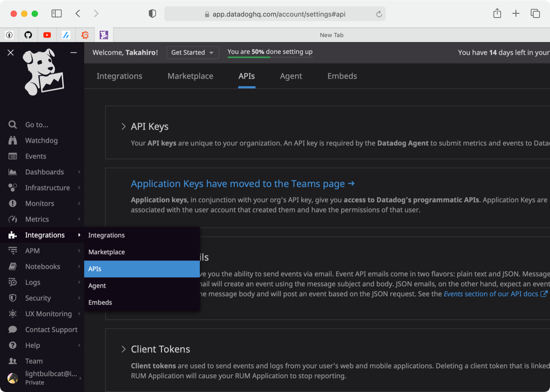The height and width of the screenshot is (392, 550).
Task: Go back with Safari back arrow
Action: tap(78, 14)
